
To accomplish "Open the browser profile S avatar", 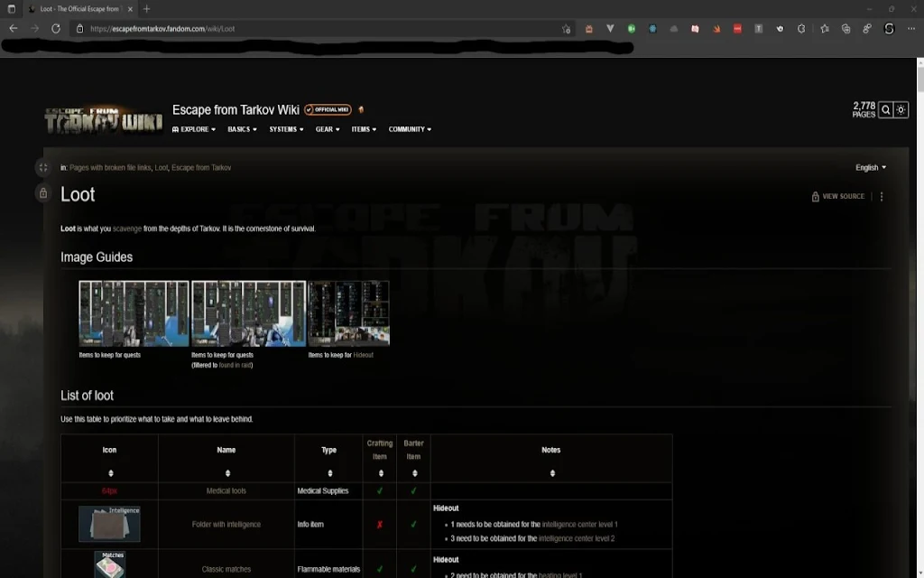I will tap(889, 28).
